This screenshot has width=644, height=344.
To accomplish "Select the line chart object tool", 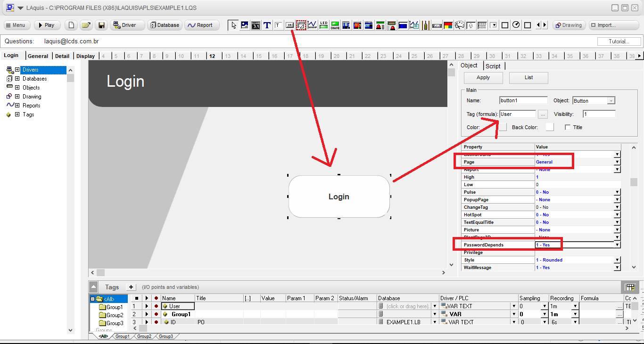I will click(312, 25).
